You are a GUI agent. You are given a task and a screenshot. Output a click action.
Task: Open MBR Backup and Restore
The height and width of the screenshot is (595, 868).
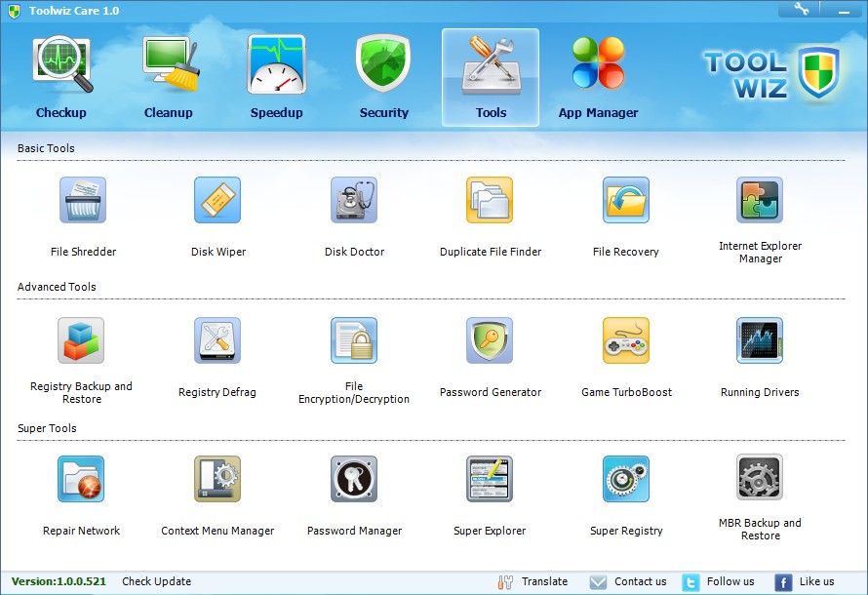tap(760, 477)
